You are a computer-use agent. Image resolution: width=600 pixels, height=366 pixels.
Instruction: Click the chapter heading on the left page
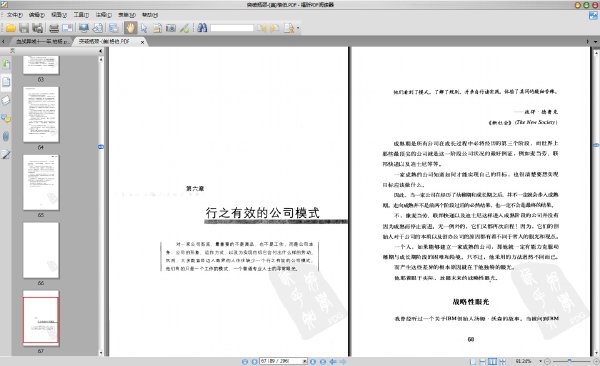click(262, 212)
